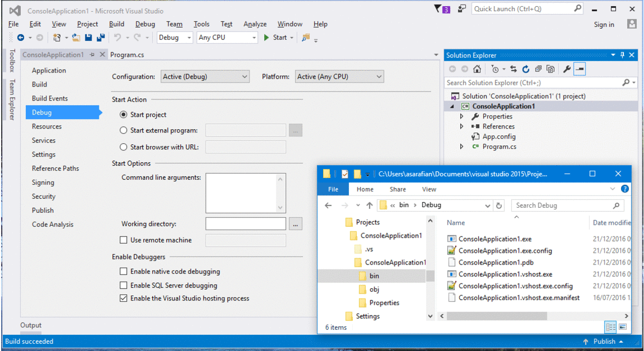Click the horizontal scrollbar in File Explorer file list
Viewport: 644px width, 351px height.
pos(497,316)
